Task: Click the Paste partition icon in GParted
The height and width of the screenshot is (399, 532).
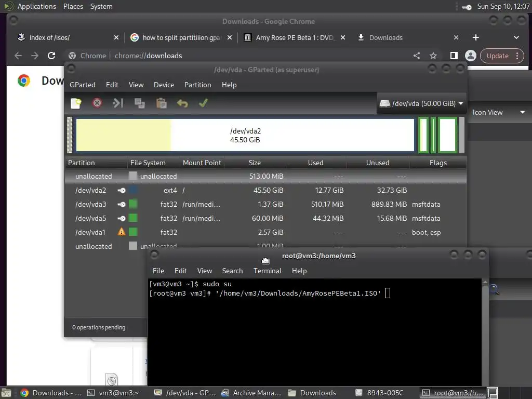Action: pos(161,103)
